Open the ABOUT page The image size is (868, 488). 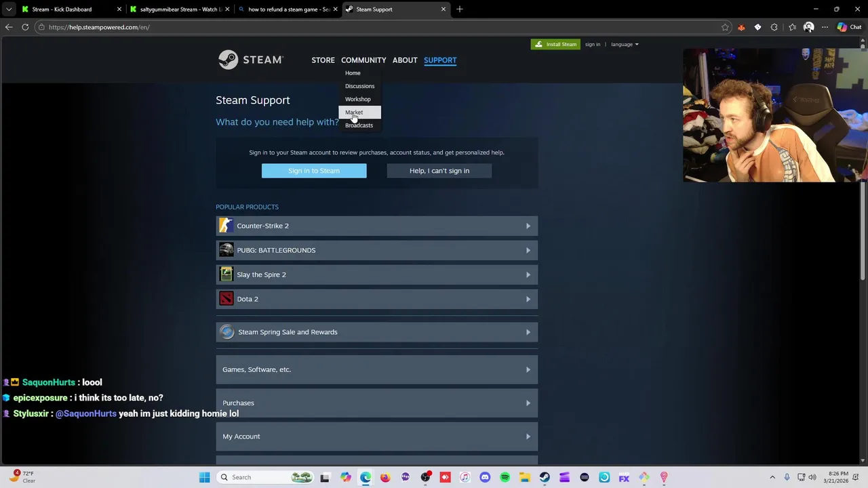point(405,60)
